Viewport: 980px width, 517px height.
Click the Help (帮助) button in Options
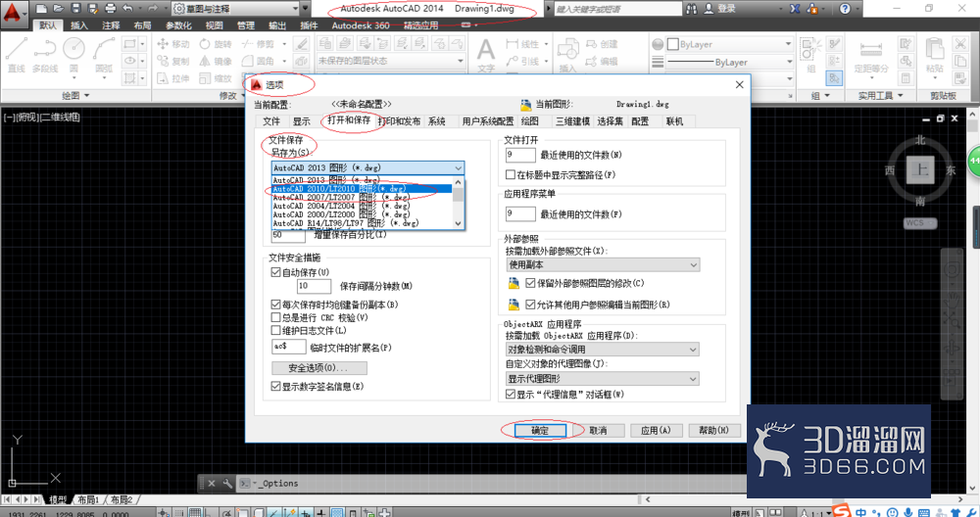tap(713, 430)
